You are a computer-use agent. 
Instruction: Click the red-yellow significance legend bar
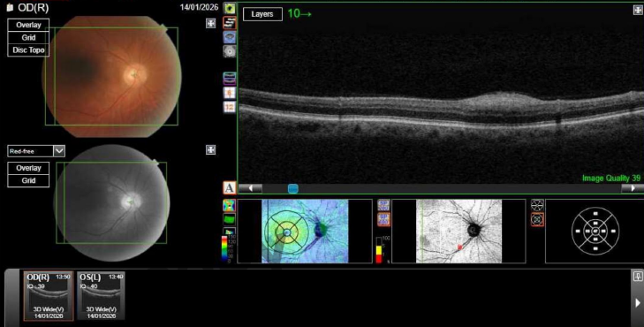[379, 250]
